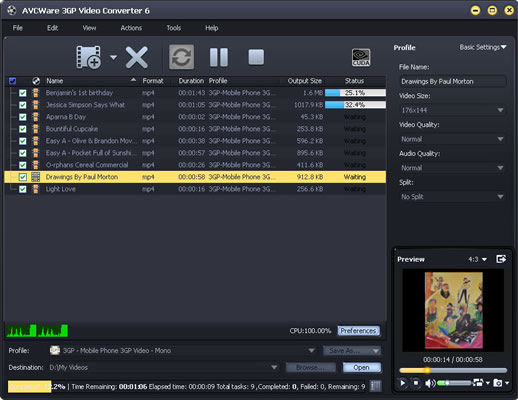
Task: Open the Tools menu
Action: [x=174, y=28]
